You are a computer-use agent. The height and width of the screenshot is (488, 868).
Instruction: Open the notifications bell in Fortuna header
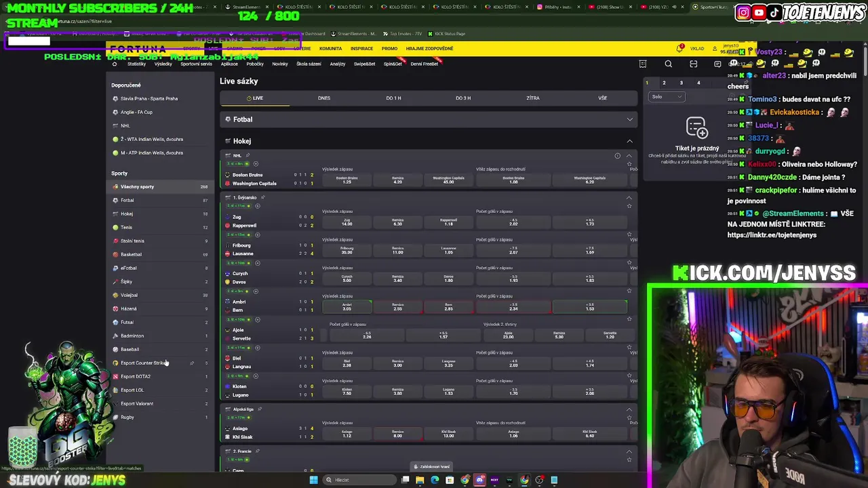coord(679,49)
